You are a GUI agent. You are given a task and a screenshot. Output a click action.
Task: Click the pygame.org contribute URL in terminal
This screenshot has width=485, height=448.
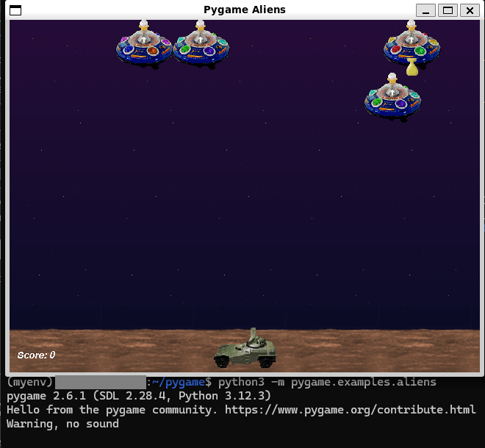coord(350,410)
